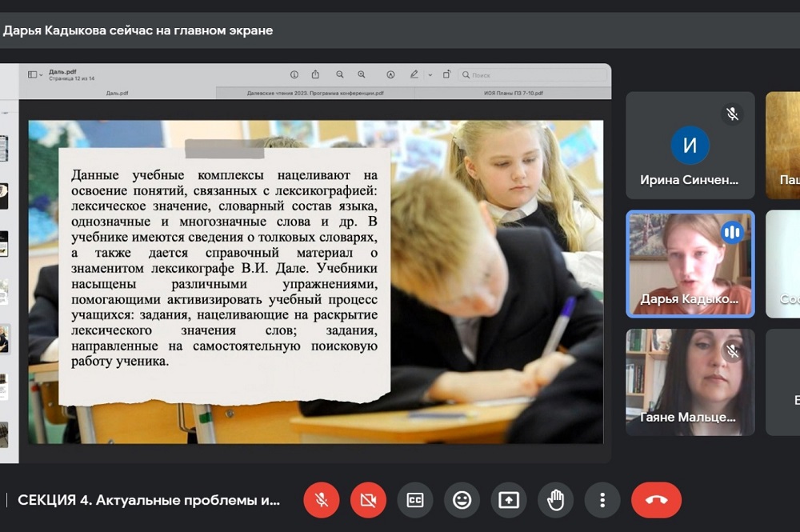
Task: Select Гаяне Мальце... participant video tile
Action: pos(690,382)
